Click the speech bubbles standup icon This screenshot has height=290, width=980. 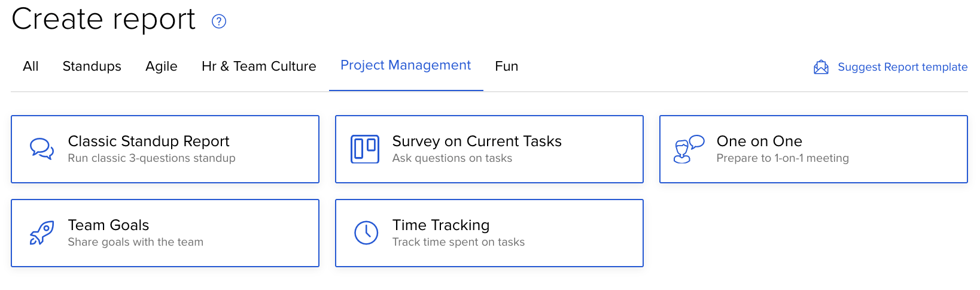[x=42, y=149]
